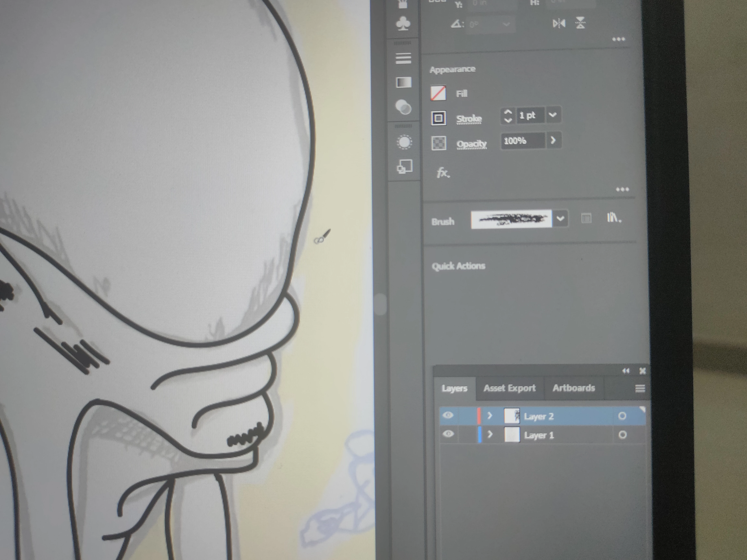Open the Stroke panel lines icon

pos(403,58)
